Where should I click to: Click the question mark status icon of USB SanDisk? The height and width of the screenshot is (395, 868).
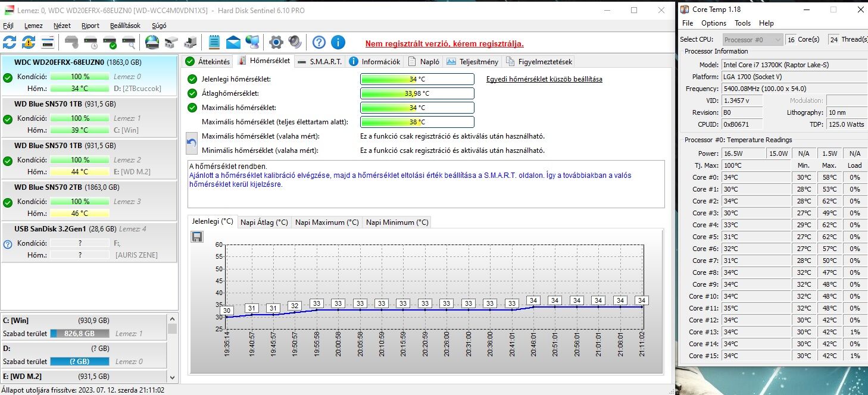8,244
